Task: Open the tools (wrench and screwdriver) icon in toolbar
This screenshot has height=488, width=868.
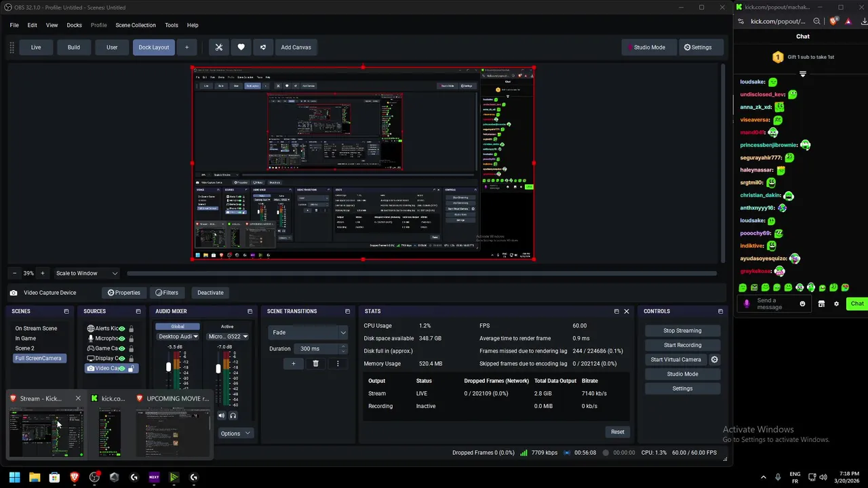Action: tap(219, 47)
